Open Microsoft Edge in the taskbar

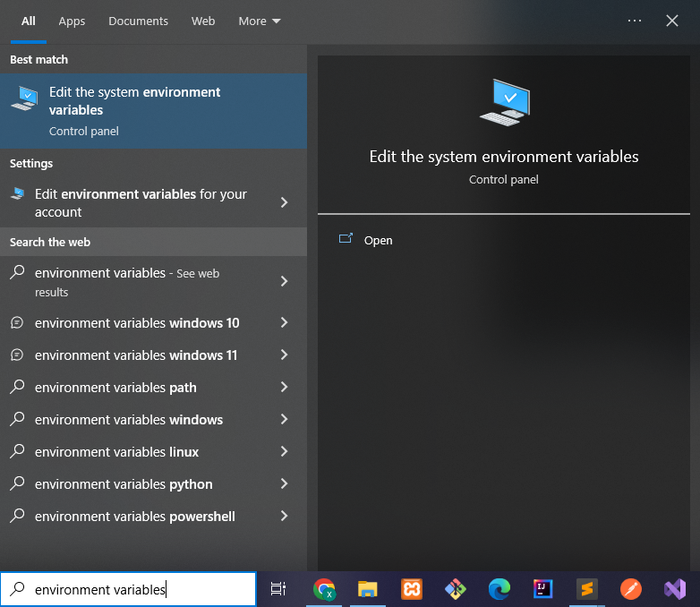tap(499, 589)
